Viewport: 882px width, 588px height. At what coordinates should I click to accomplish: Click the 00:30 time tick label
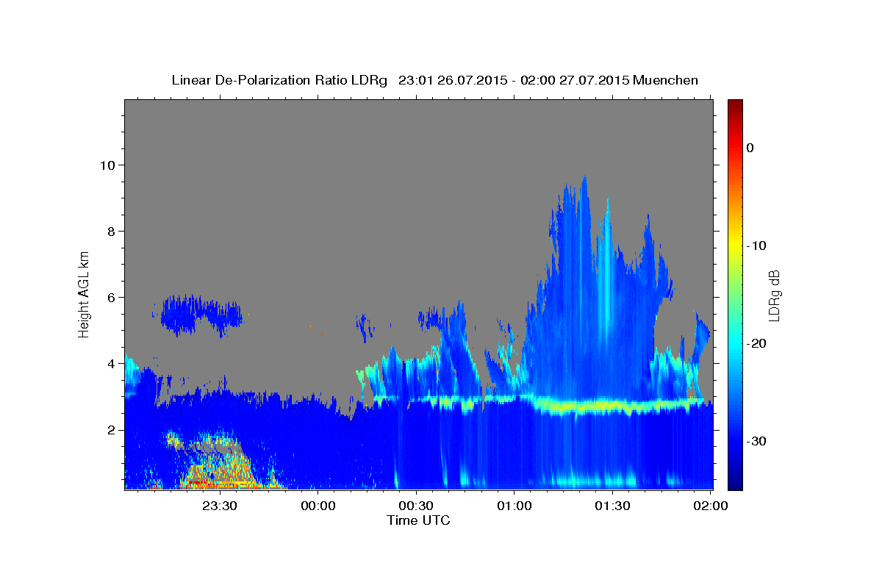coord(416,506)
